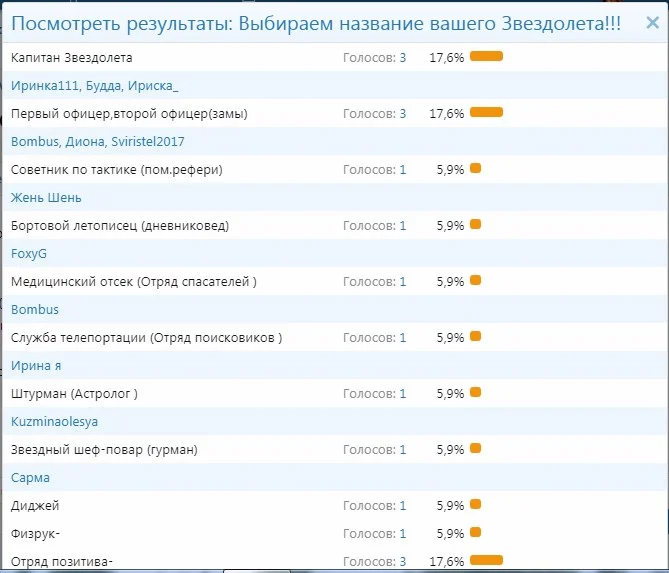Viewport: 669px width, 573px height.
Task: Open voter profile Сарма
Action: point(30,478)
